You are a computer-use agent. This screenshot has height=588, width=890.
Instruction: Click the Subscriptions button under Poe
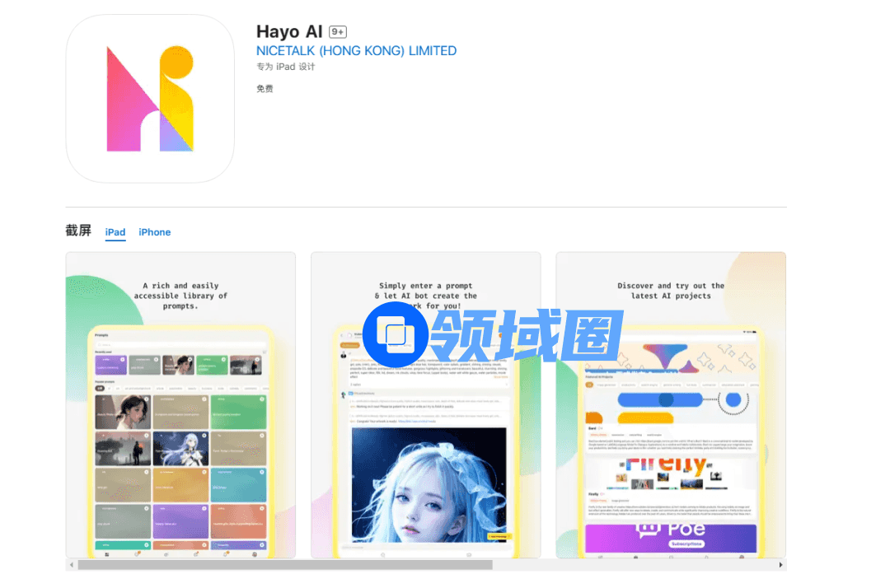[x=685, y=544]
